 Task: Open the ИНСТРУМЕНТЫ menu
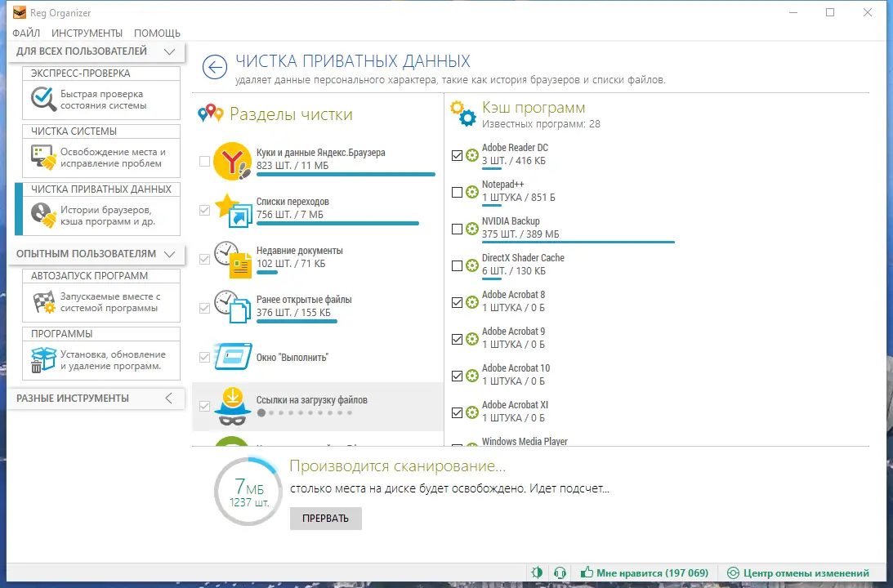pyautogui.click(x=87, y=33)
